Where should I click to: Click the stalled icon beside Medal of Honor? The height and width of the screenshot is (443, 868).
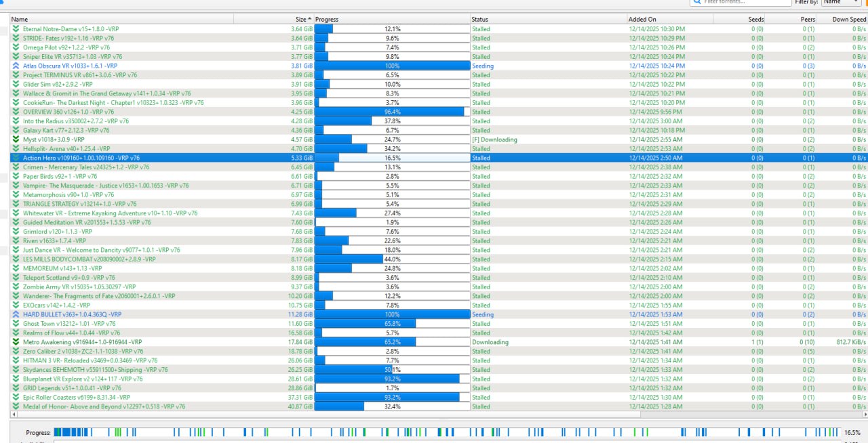(16, 406)
